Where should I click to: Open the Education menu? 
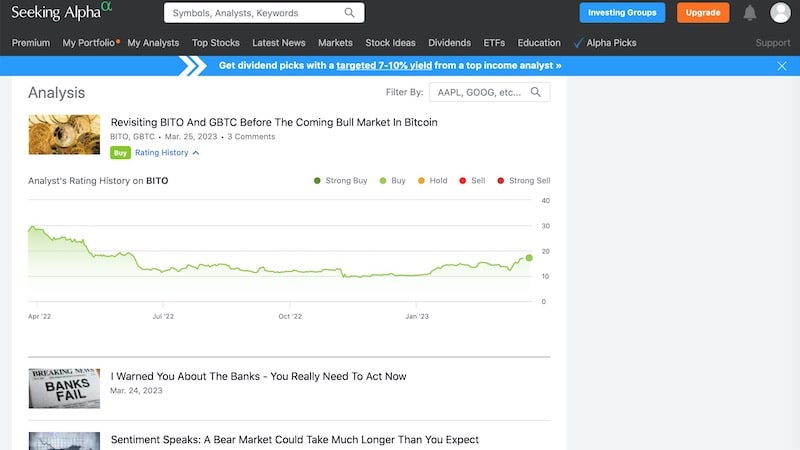pyautogui.click(x=539, y=43)
